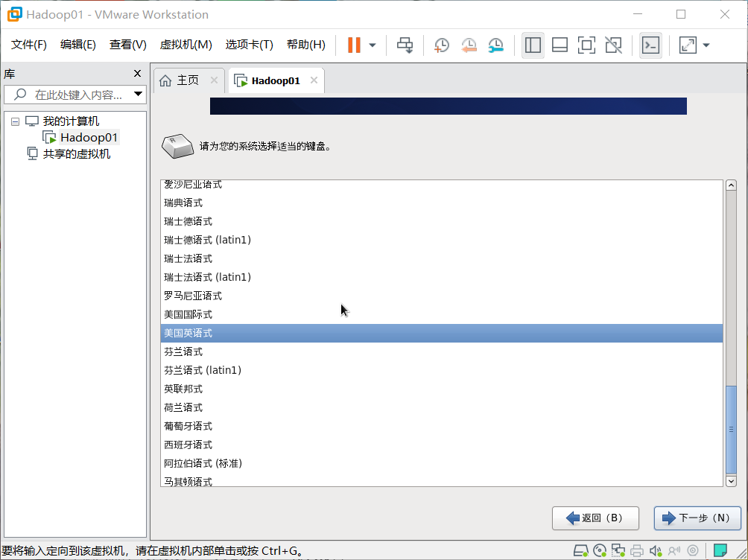This screenshot has height=560, width=748.
Task: Select 阿拉伯语式 (标准) keyboard
Action: tap(442, 463)
